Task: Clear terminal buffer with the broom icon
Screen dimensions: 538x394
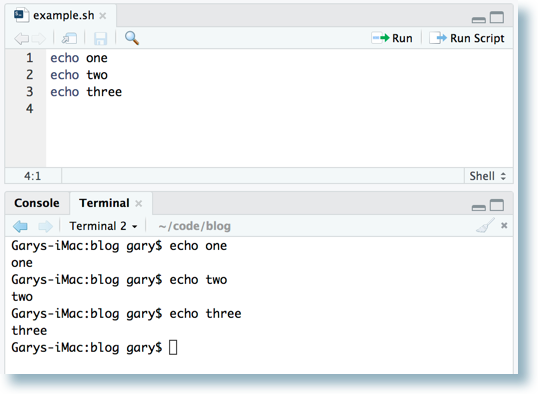Action: pos(486,225)
